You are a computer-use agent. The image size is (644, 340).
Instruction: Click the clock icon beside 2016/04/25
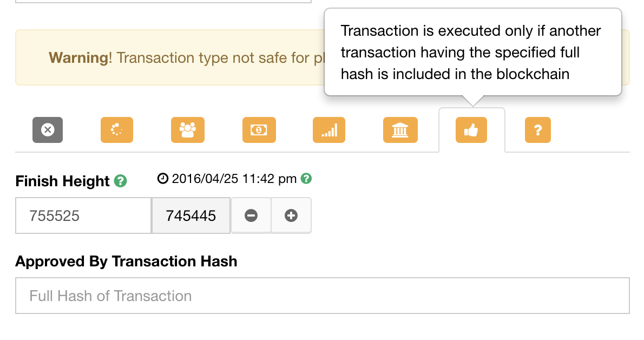(x=163, y=179)
